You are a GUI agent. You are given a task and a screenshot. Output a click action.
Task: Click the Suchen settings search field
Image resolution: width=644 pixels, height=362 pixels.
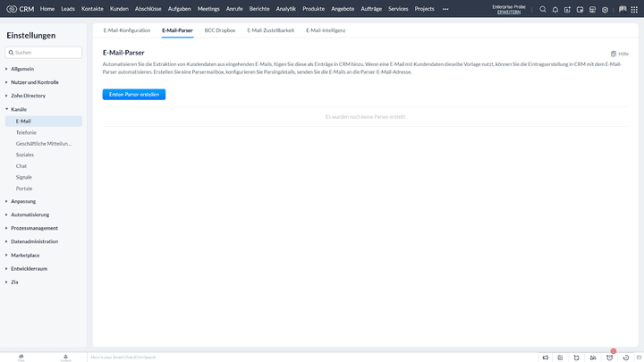[44, 53]
